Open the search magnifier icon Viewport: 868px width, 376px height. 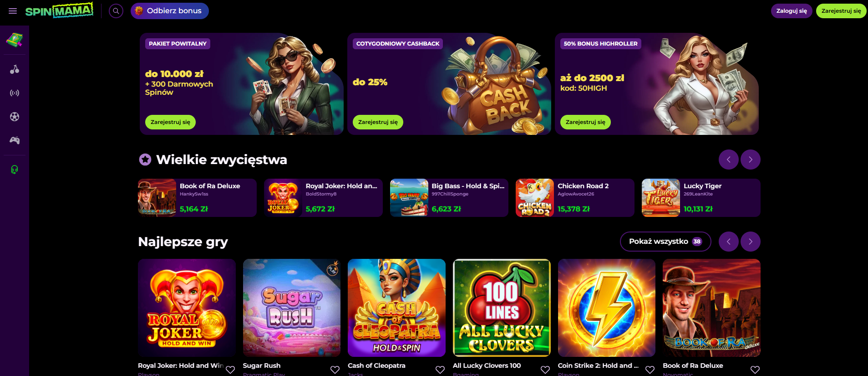coord(116,11)
